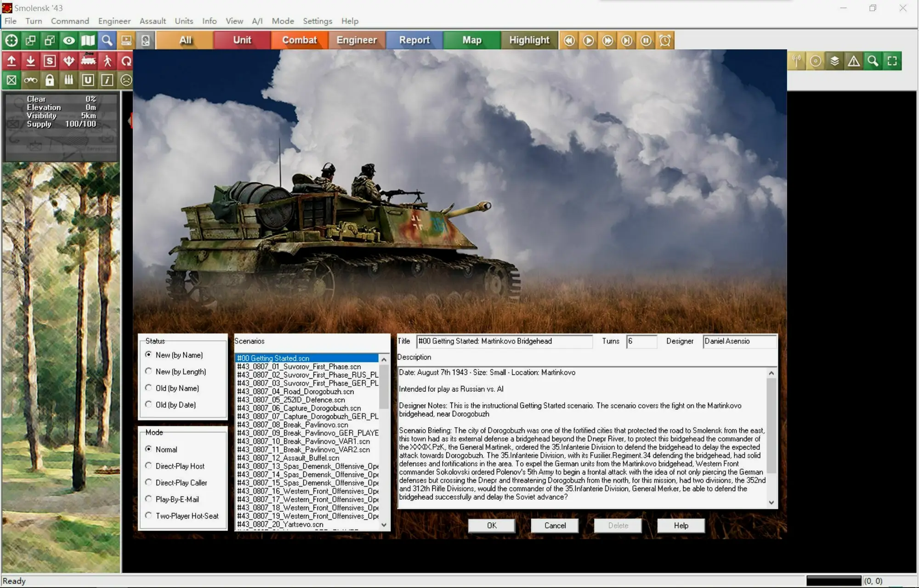Choose Normal mode radio button
919x588 pixels.
(161, 449)
